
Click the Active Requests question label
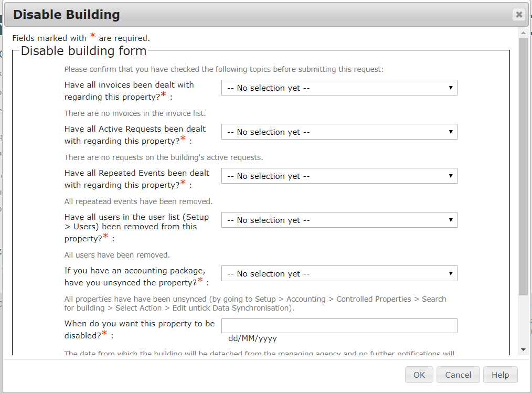[135, 135]
